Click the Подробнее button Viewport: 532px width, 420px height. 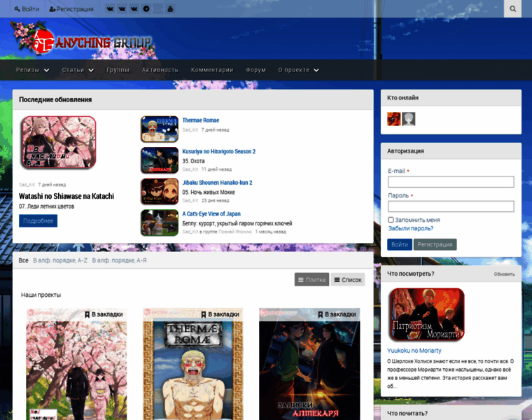tap(38, 221)
